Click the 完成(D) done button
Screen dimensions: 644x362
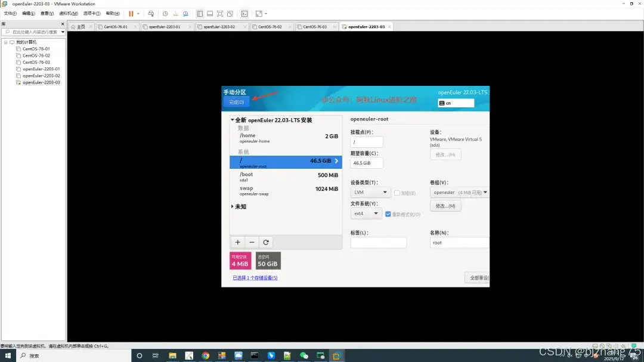coord(236,102)
